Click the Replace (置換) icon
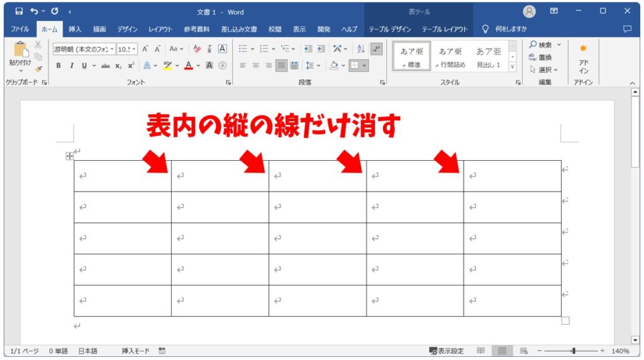 click(x=533, y=57)
